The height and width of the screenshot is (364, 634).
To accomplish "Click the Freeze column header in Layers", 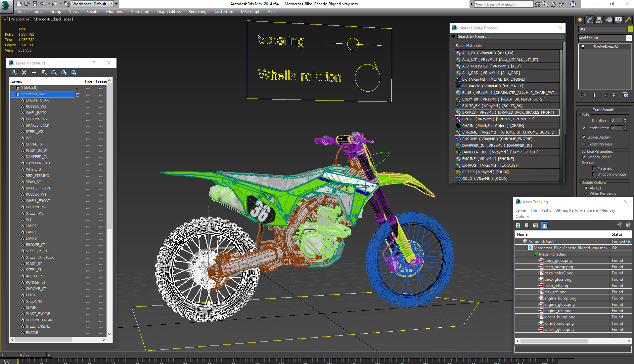I will coord(101,81).
